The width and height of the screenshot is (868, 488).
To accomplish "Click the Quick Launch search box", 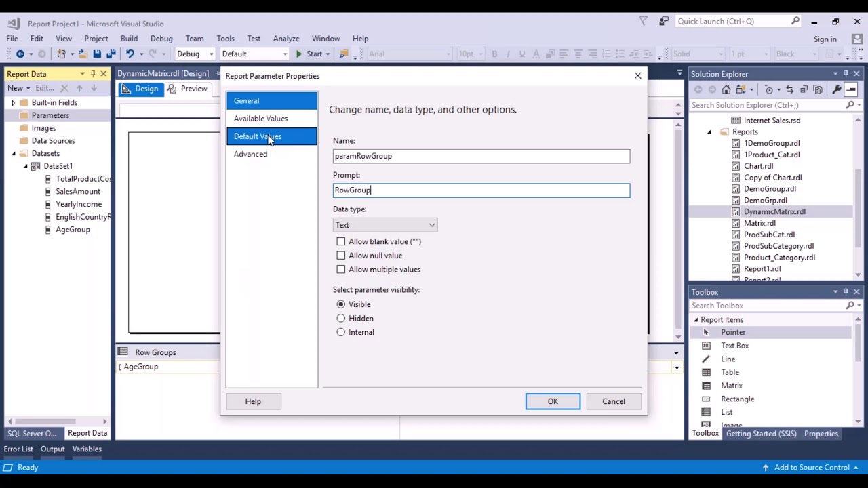I will pyautogui.click(x=738, y=22).
